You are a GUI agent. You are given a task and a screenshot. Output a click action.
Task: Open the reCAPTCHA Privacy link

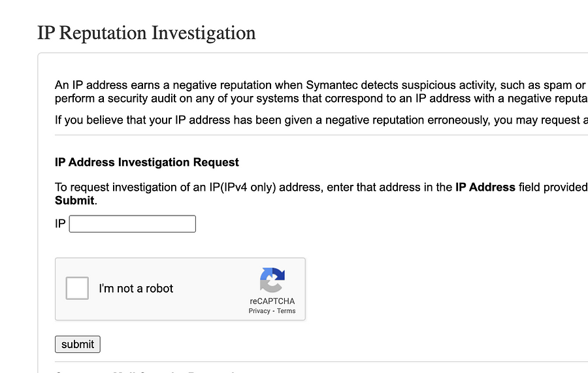259,311
